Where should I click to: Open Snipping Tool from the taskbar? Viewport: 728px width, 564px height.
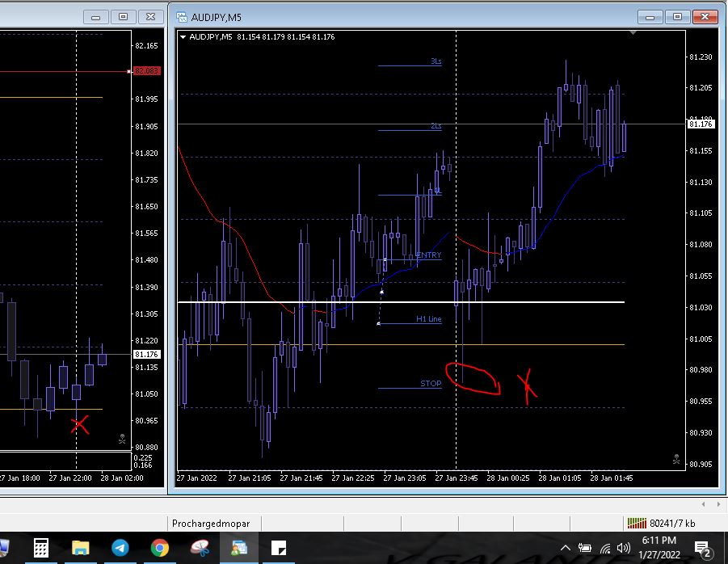coord(200,548)
